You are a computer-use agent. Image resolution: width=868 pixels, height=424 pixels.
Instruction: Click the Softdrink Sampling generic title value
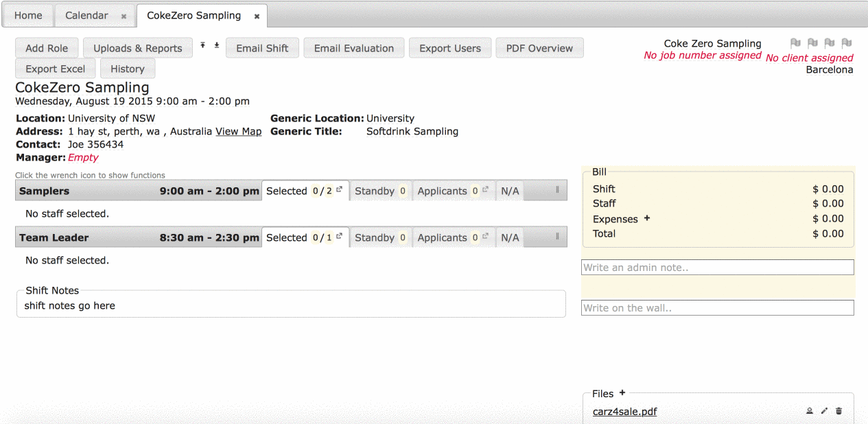tap(412, 131)
